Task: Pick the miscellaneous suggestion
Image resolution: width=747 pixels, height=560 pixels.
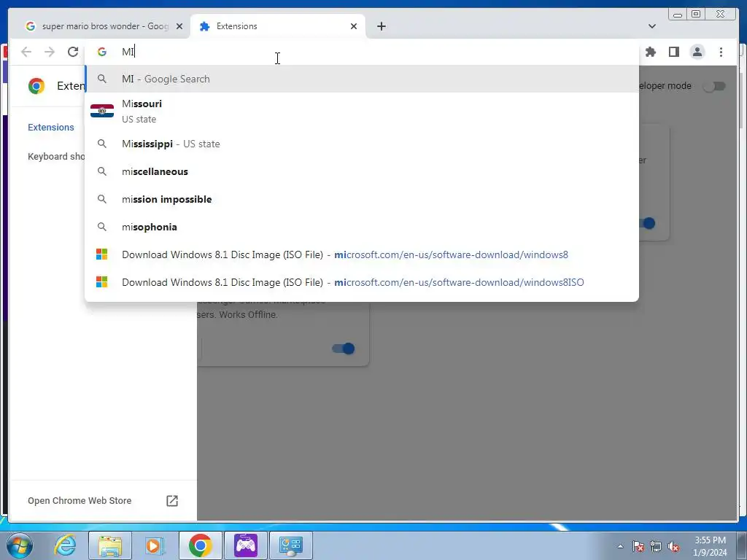Action: click(362, 171)
